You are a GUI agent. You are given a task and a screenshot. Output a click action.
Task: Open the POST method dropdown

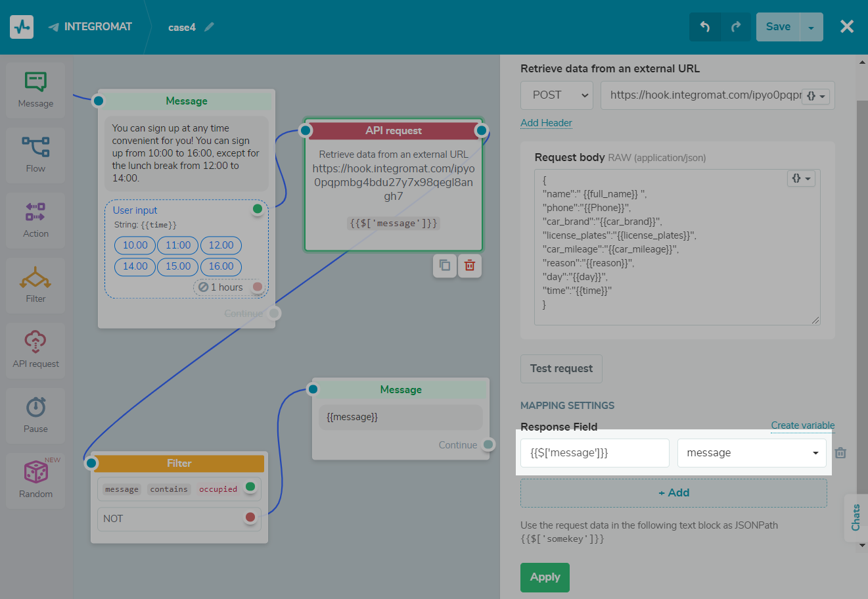pyautogui.click(x=557, y=95)
